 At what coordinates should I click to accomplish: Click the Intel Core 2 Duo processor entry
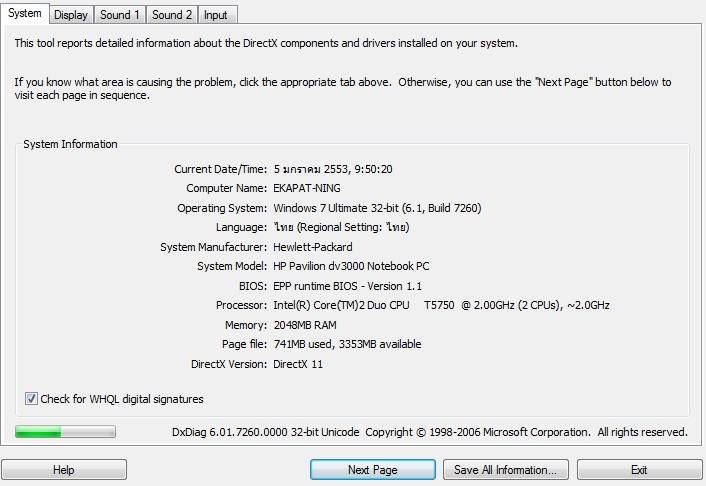(440, 305)
